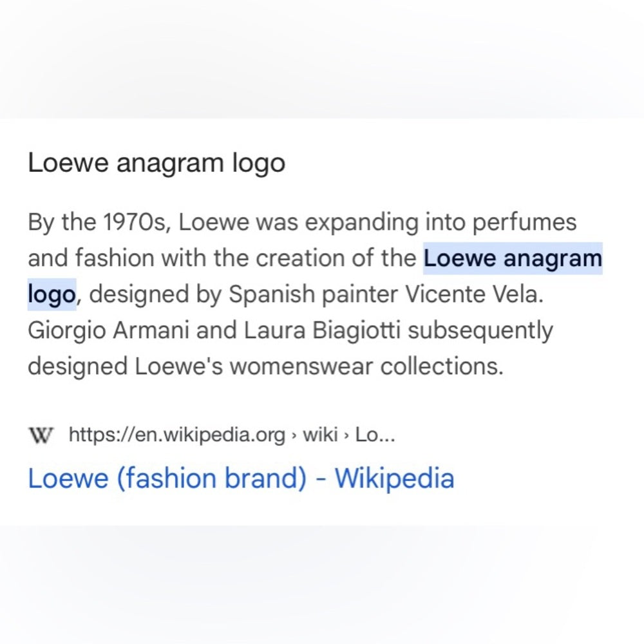Click the 'Loewe anagram logo' heading
This screenshot has width=644, height=644.
[156, 163]
